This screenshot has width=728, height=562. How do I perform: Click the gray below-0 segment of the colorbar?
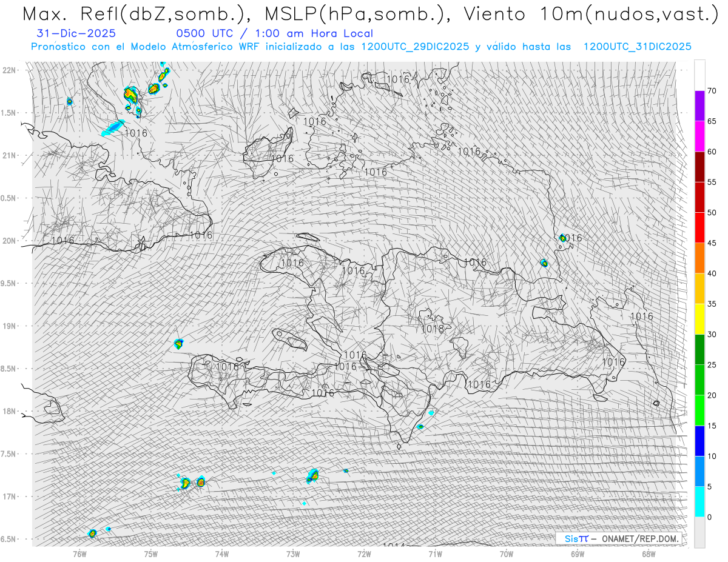click(699, 532)
